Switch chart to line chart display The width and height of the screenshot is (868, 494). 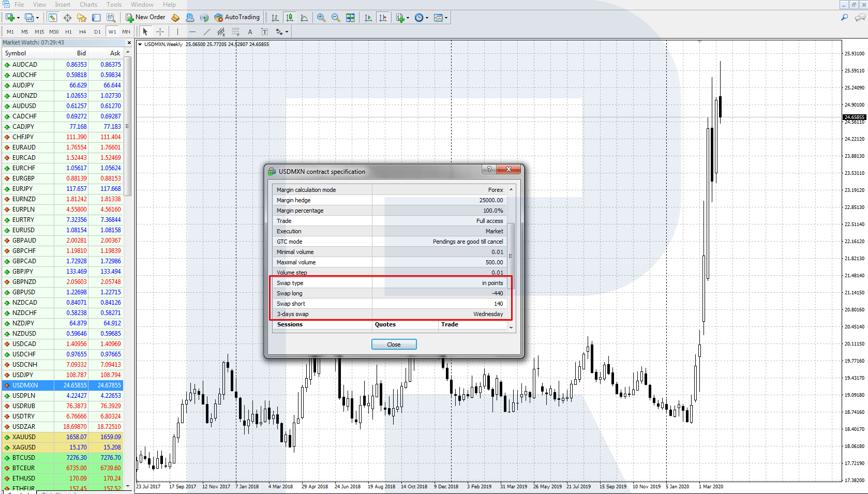304,18
